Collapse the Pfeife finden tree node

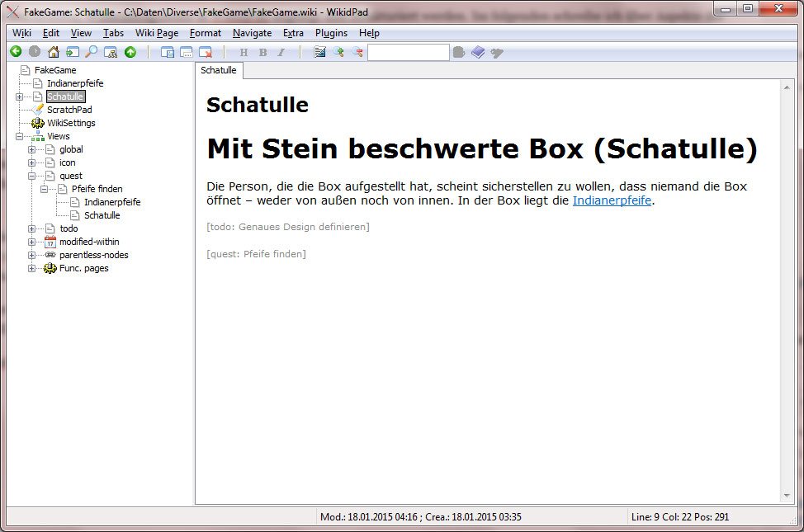(x=45, y=189)
